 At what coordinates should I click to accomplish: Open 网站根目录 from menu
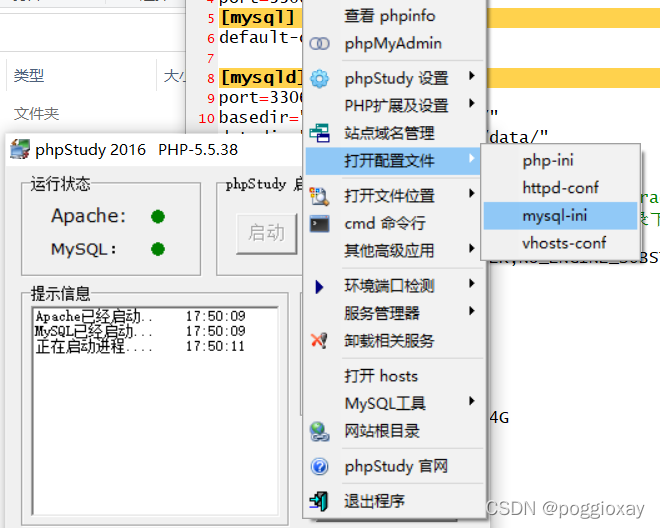(382, 431)
